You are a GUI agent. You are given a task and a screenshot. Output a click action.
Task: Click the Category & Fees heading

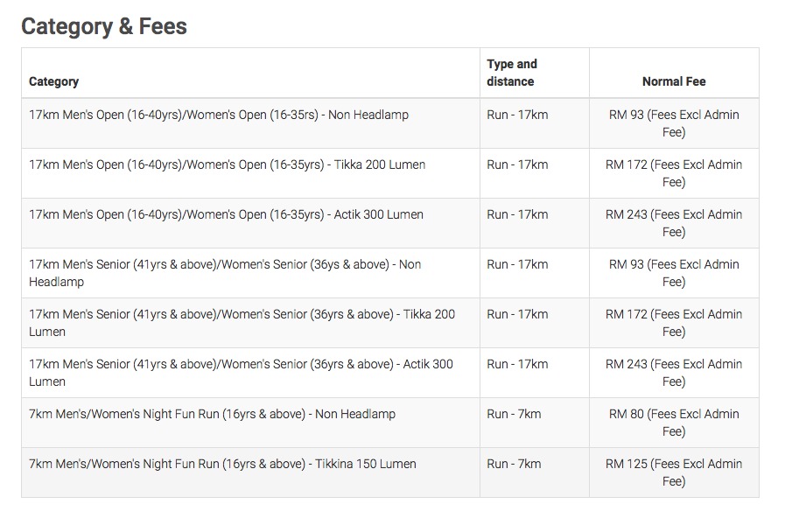click(x=104, y=26)
